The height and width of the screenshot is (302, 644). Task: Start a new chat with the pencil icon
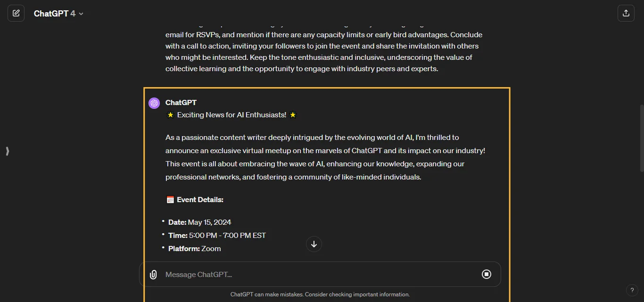click(16, 13)
